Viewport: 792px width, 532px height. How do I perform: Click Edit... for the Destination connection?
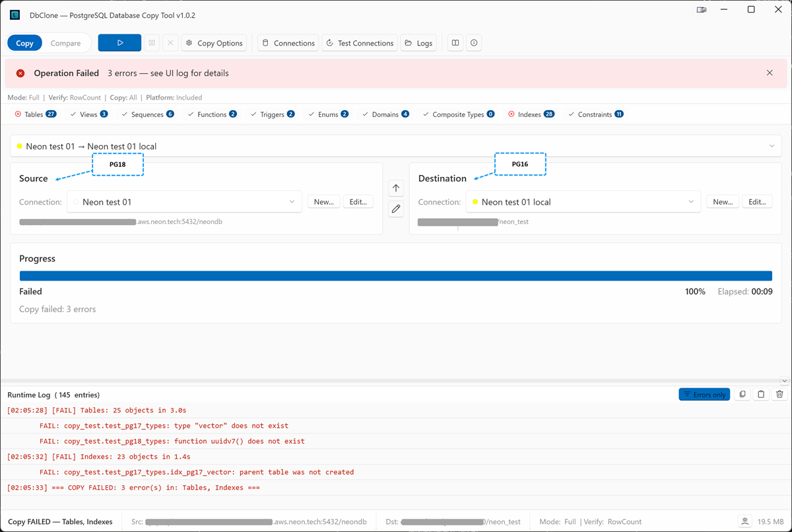pyautogui.click(x=757, y=202)
